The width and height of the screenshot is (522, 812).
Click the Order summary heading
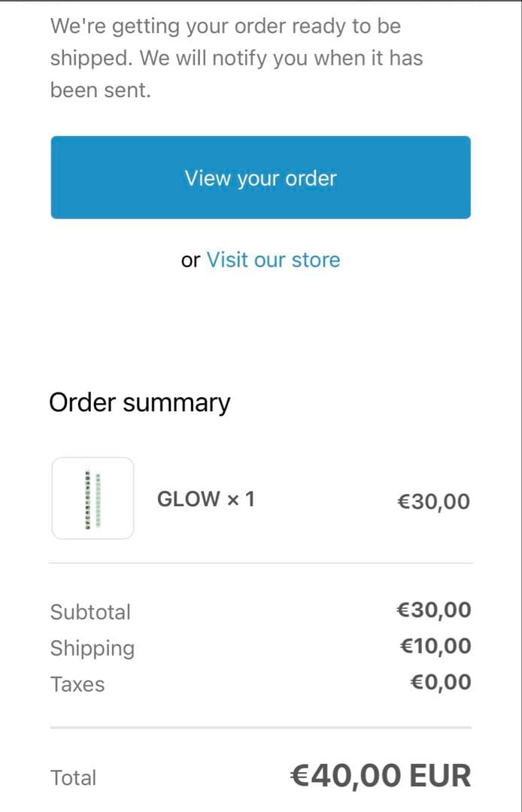click(139, 402)
